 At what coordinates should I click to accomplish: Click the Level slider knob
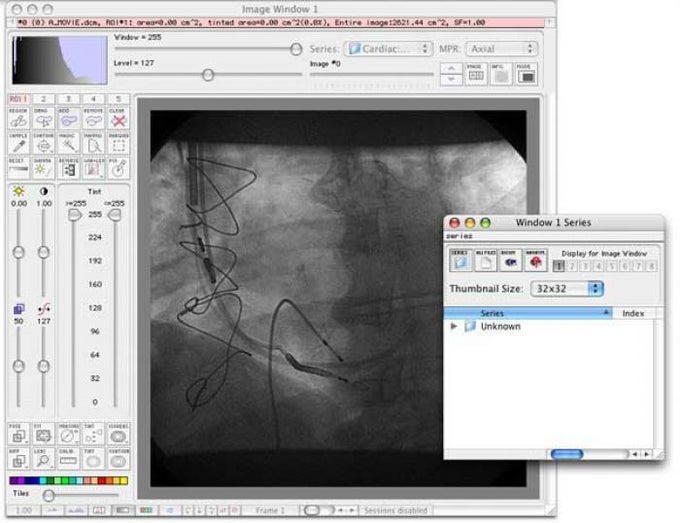(208, 75)
